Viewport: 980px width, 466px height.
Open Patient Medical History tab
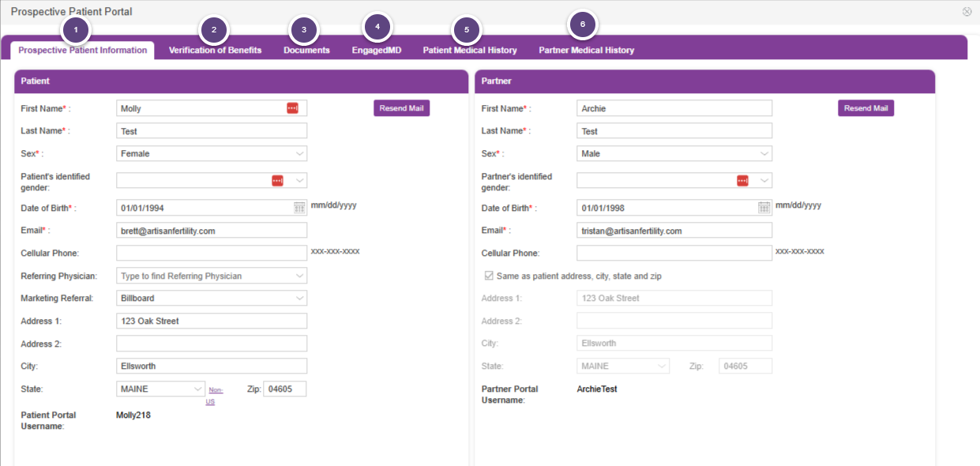pyautogui.click(x=470, y=50)
